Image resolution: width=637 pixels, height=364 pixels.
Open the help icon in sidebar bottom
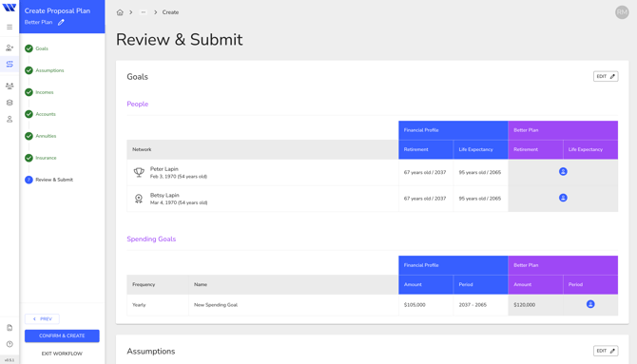[10, 344]
